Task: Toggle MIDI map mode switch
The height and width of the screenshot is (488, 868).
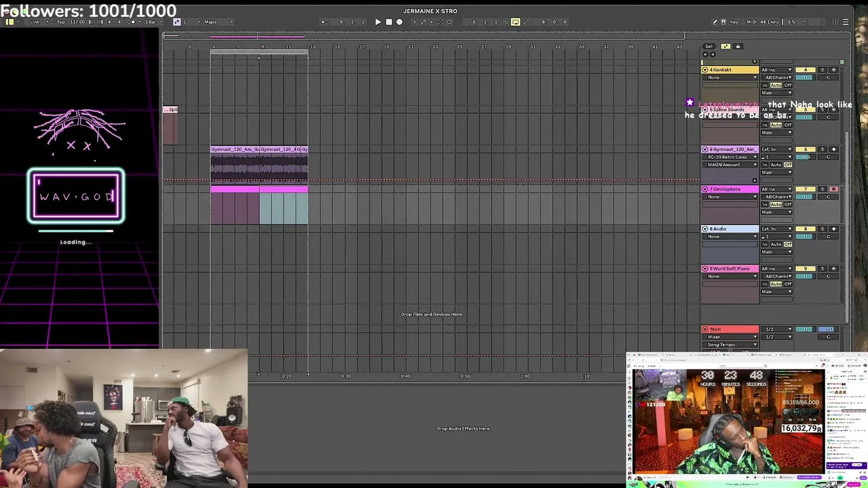Action: pos(751,22)
